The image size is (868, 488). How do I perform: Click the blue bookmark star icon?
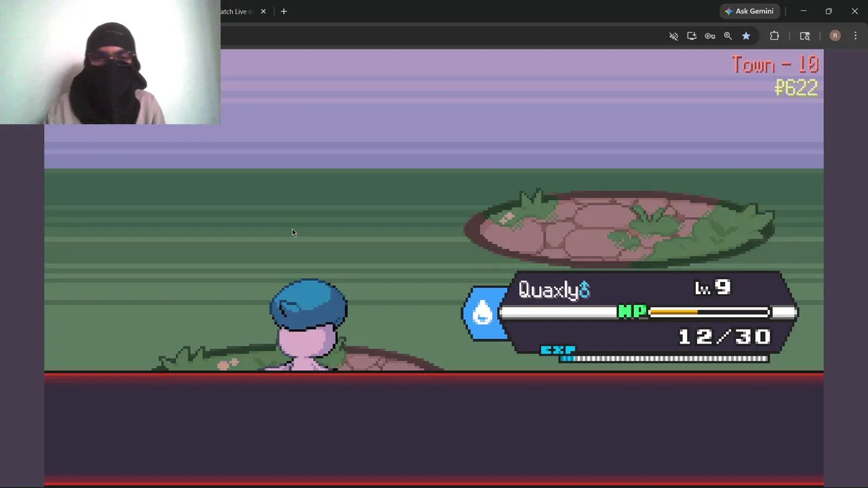[x=746, y=36]
